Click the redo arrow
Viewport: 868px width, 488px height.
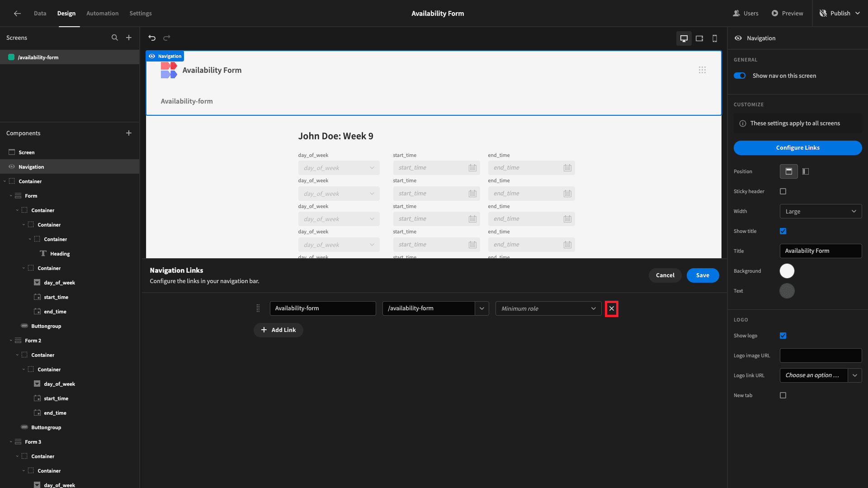tap(167, 38)
